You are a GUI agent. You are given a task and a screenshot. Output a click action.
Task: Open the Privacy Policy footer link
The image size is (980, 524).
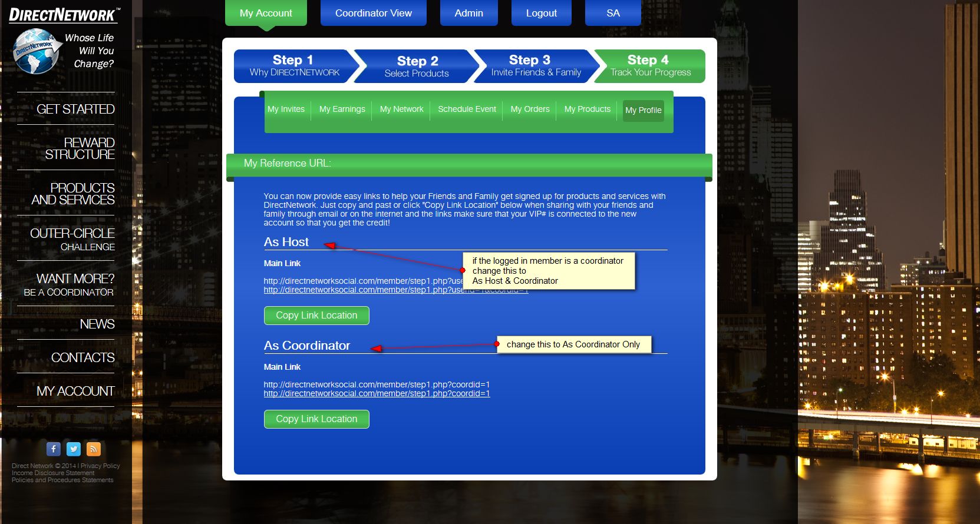pos(100,466)
